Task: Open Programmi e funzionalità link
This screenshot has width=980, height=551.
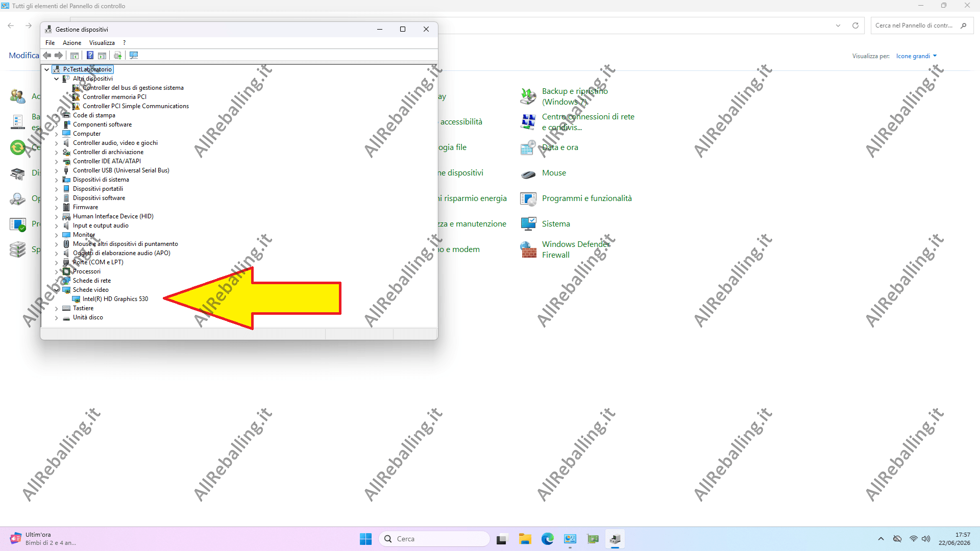Action: [587, 198]
